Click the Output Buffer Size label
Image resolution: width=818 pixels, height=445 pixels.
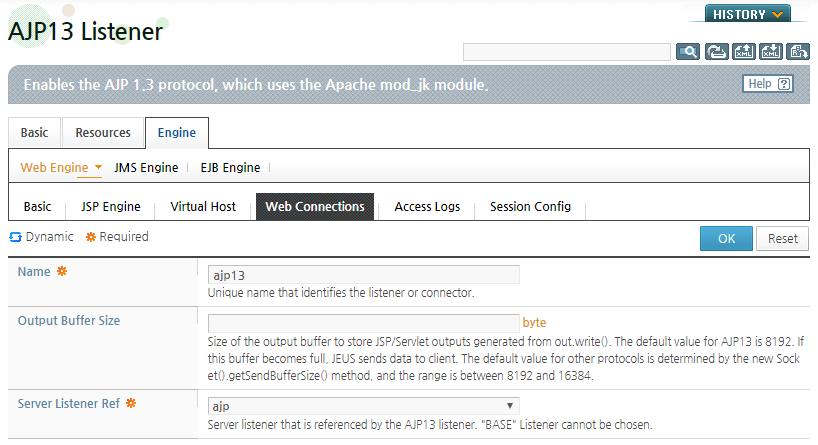(69, 321)
